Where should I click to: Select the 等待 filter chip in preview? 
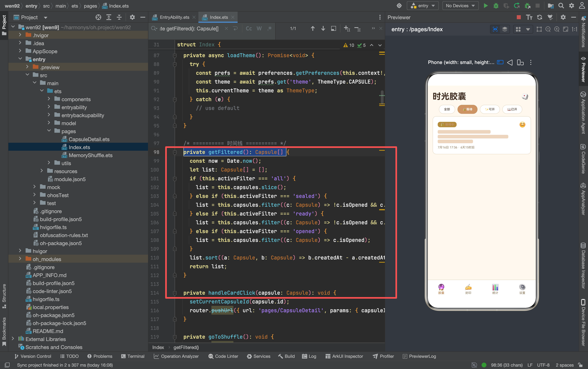[x=467, y=109]
